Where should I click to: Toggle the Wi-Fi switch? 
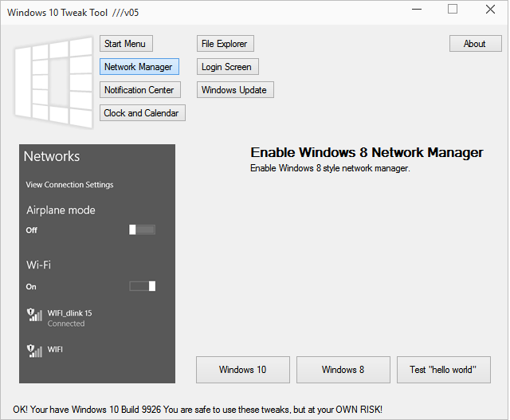[x=142, y=286]
